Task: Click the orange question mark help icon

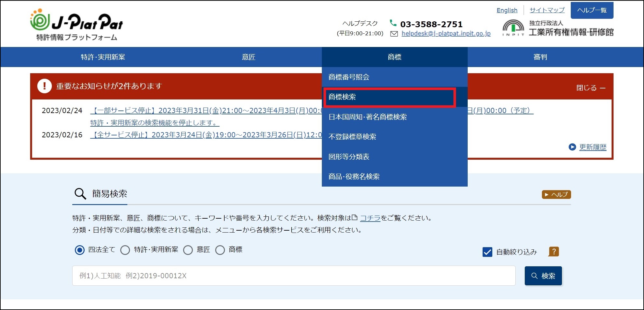Action: [554, 251]
